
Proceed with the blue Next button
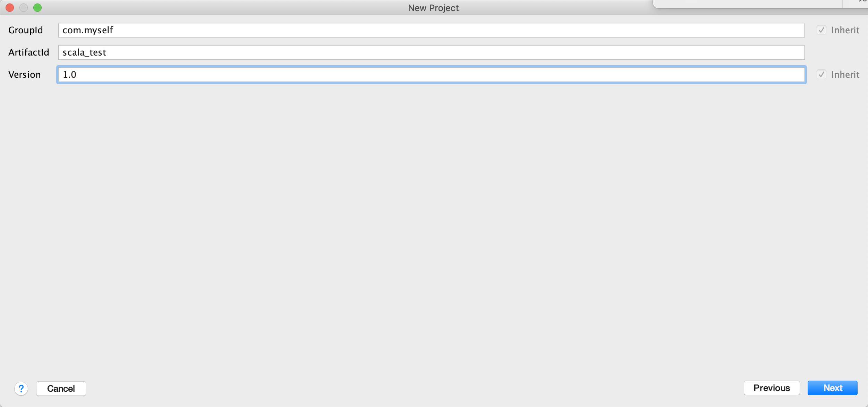832,388
